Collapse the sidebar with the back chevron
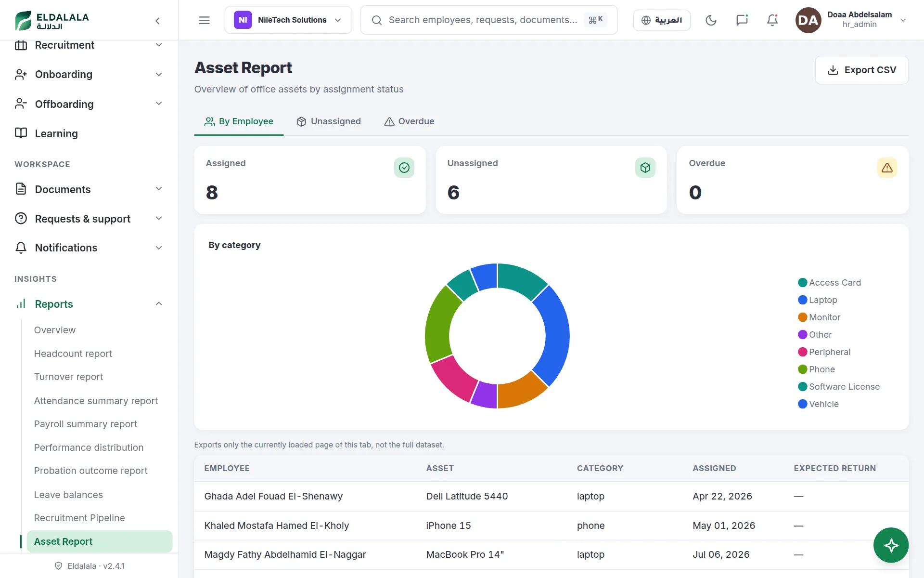 pos(157,21)
